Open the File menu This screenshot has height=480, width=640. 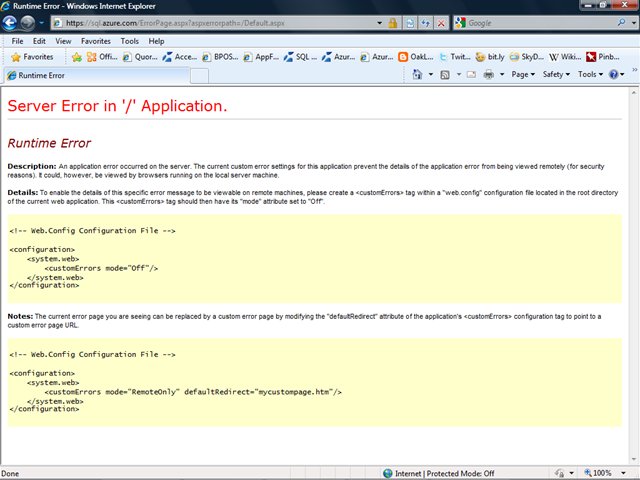tap(18, 41)
